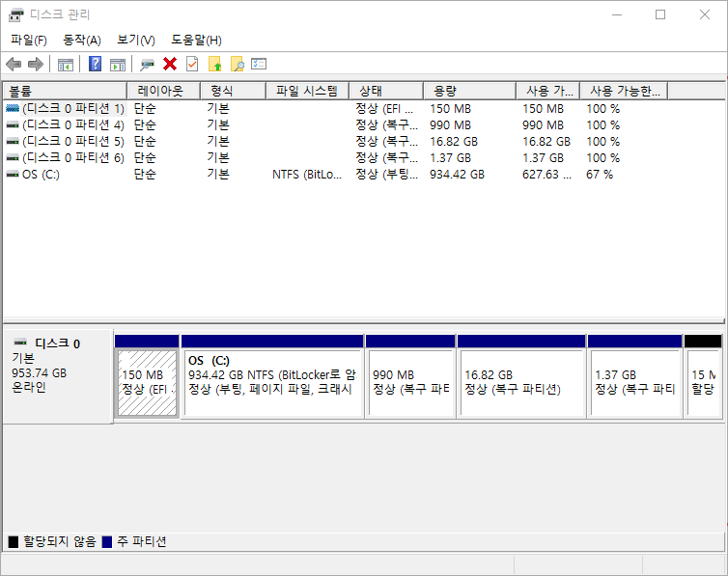Open Help via blue question mark icon
This screenshot has height=576, width=728.
[x=96, y=64]
